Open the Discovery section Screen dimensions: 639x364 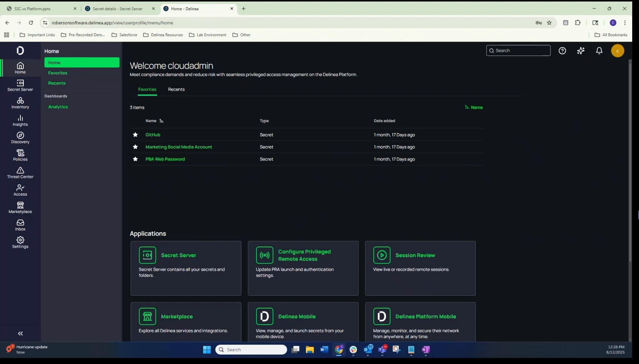(20, 137)
